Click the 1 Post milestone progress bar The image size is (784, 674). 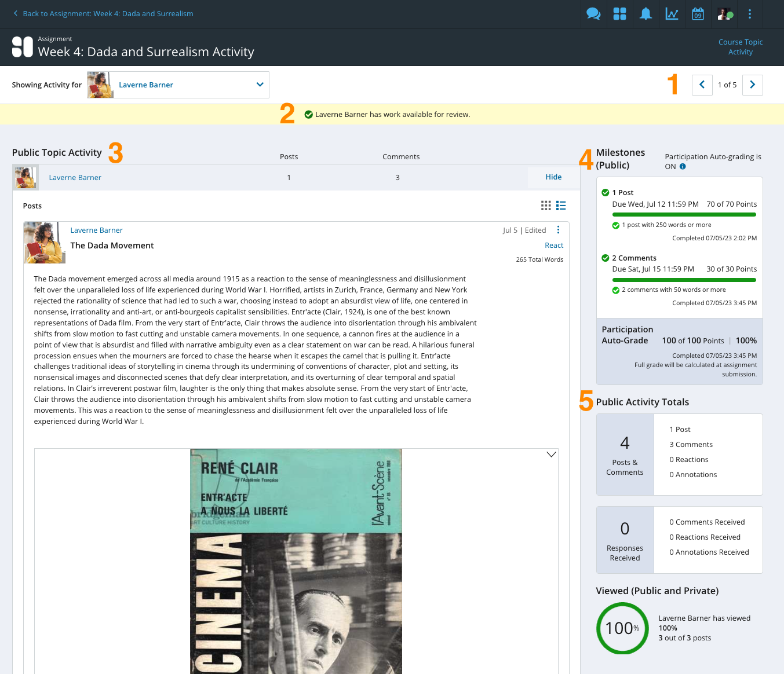[x=684, y=214]
